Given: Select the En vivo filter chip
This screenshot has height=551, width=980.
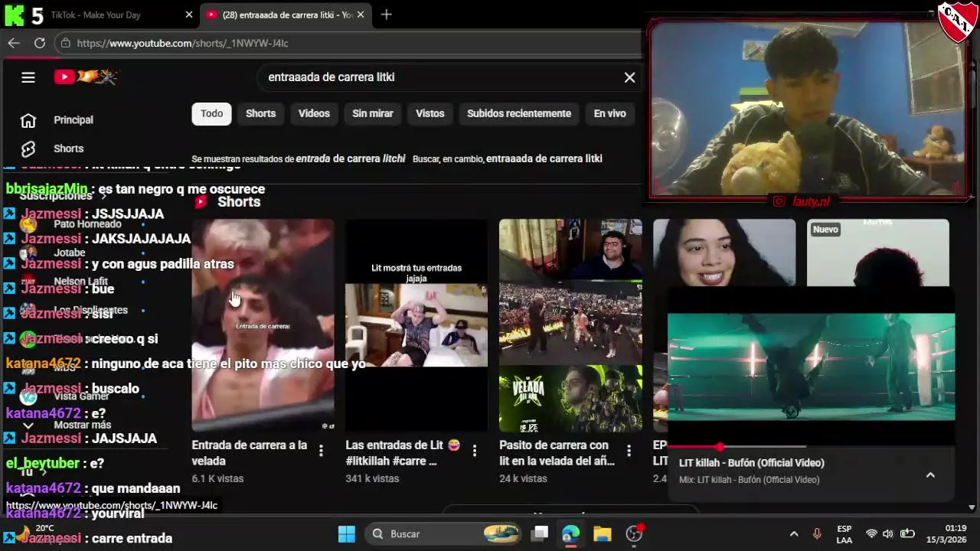Looking at the screenshot, I should click(x=609, y=113).
